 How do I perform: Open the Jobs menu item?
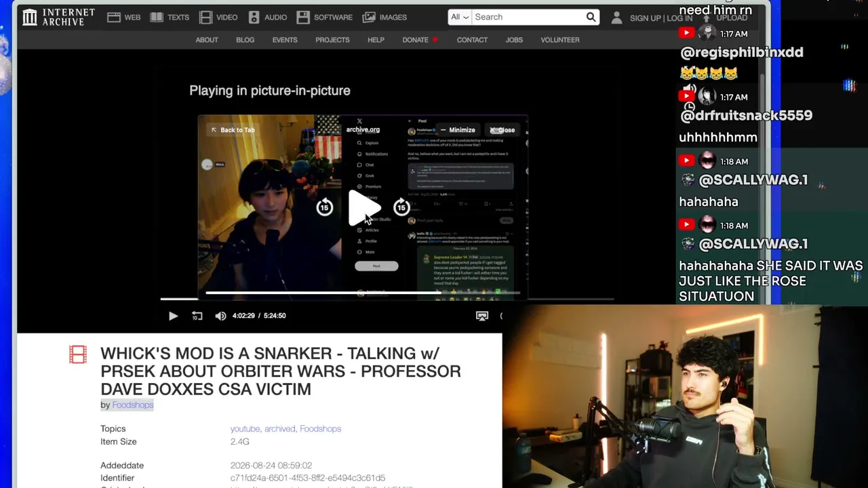514,40
